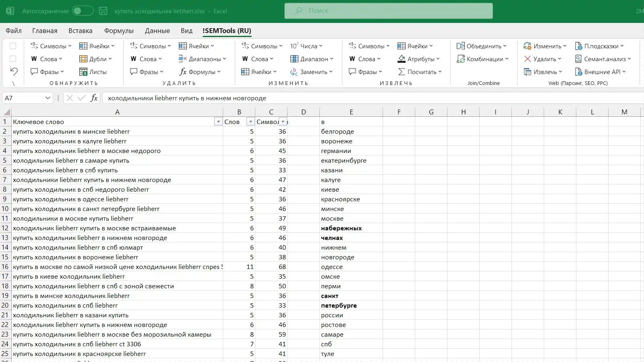Open the Семант.анализ tool
644x362 pixels.
click(x=603, y=59)
